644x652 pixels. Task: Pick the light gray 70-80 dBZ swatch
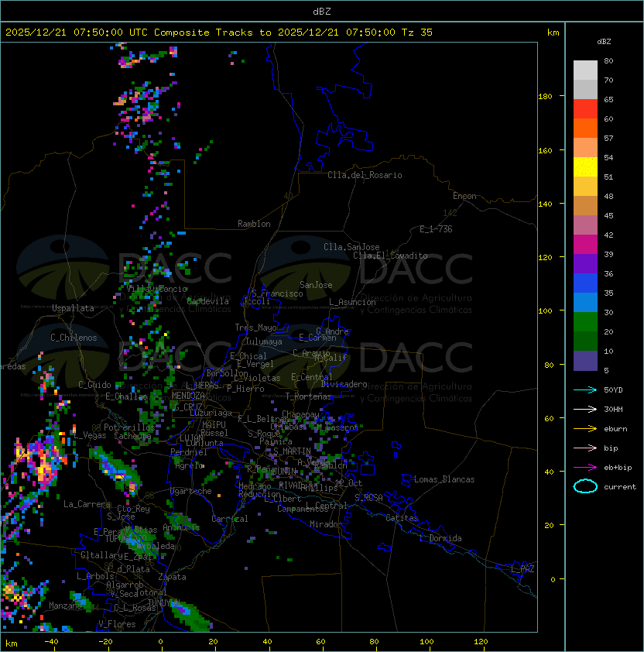tap(585, 70)
